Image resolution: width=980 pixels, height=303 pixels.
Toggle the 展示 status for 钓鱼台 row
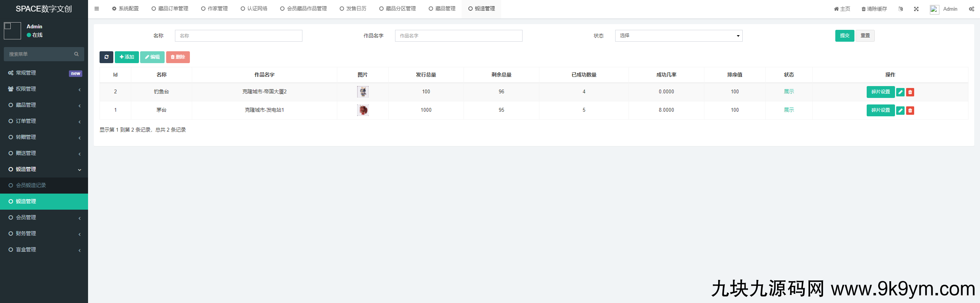click(x=789, y=92)
